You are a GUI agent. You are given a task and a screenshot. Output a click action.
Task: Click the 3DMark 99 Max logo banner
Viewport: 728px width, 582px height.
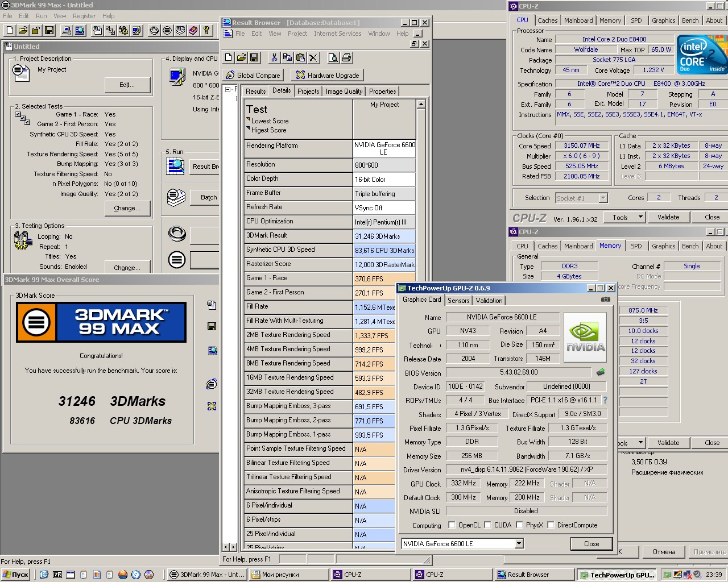101,322
